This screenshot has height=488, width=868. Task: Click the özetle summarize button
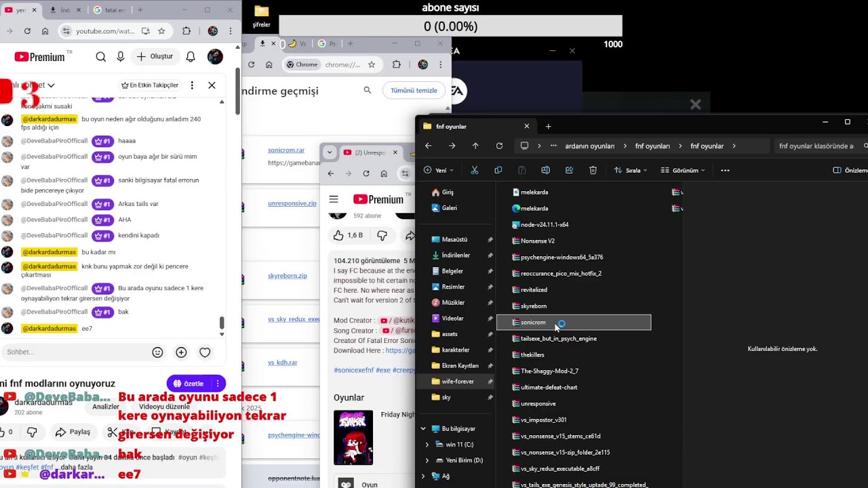pyautogui.click(x=189, y=384)
